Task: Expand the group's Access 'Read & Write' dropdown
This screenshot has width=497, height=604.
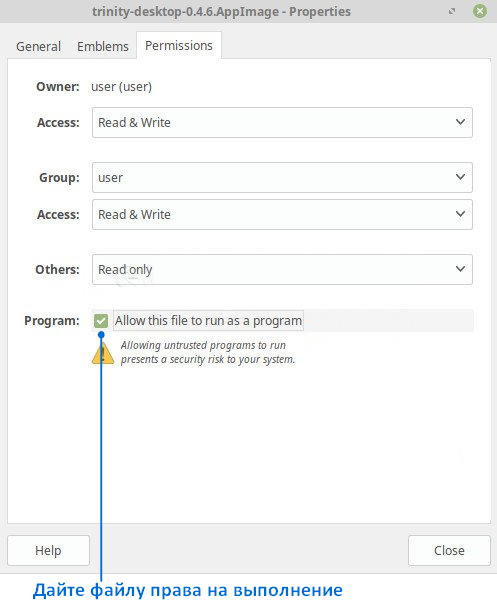Action: (x=282, y=215)
